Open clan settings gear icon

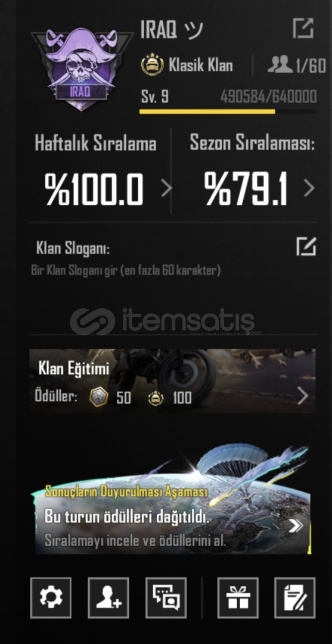point(51,597)
